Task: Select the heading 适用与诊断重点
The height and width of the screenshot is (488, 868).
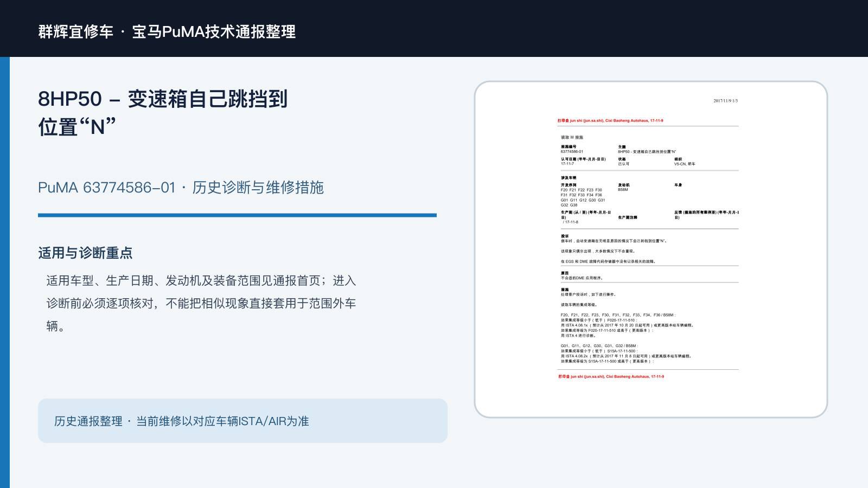Action: coord(85,253)
